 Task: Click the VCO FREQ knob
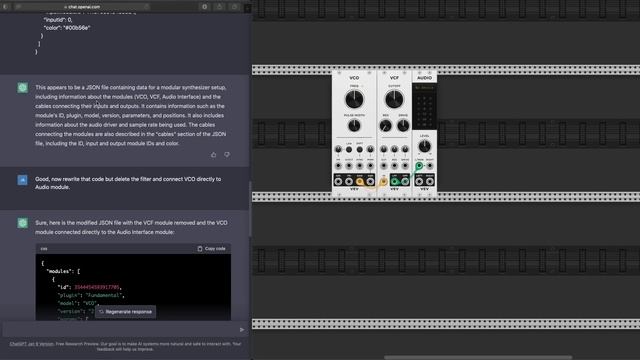[354, 99]
